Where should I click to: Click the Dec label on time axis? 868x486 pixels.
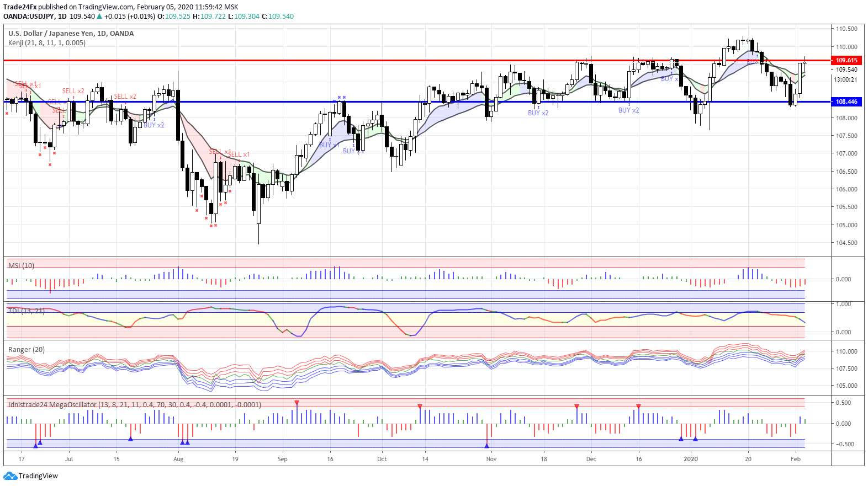click(x=591, y=459)
